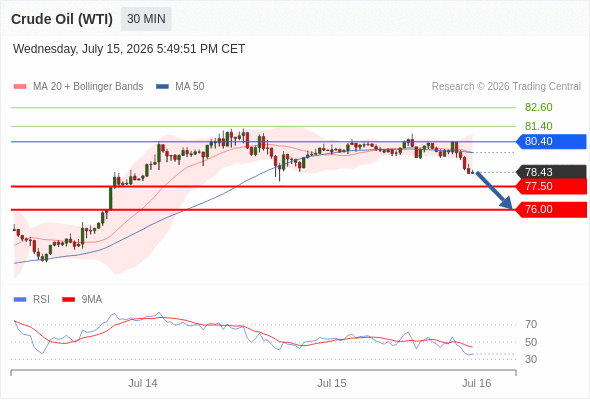Viewport: 590px width, 400px height.
Task: Click the MA 50 legend label
Action: [x=190, y=87]
